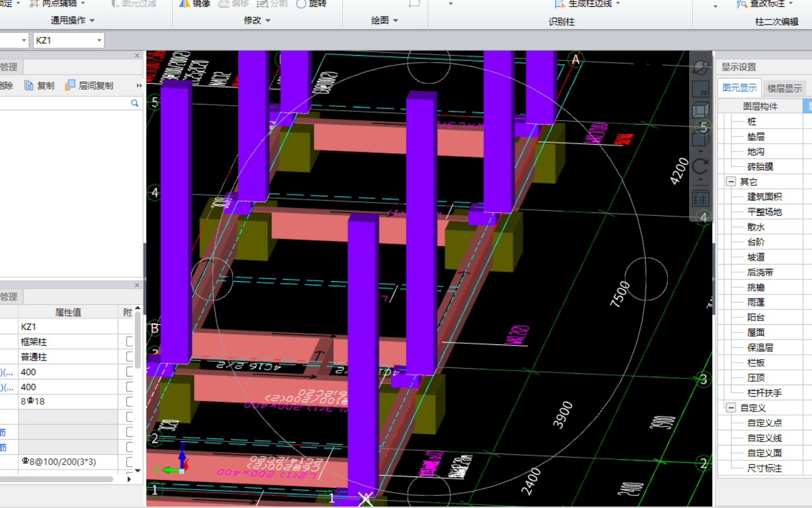Expand the 通用操作 group dropdown

92,21
